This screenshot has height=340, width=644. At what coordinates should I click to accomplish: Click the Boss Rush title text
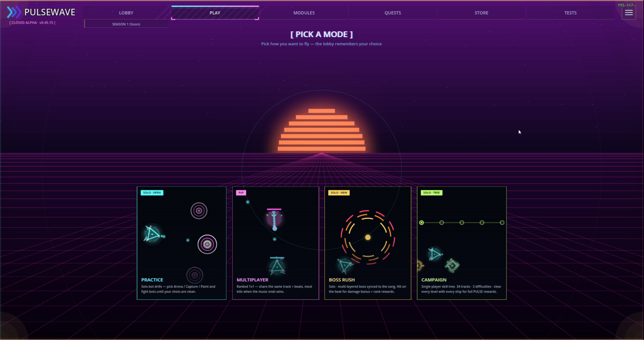[342, 280]
